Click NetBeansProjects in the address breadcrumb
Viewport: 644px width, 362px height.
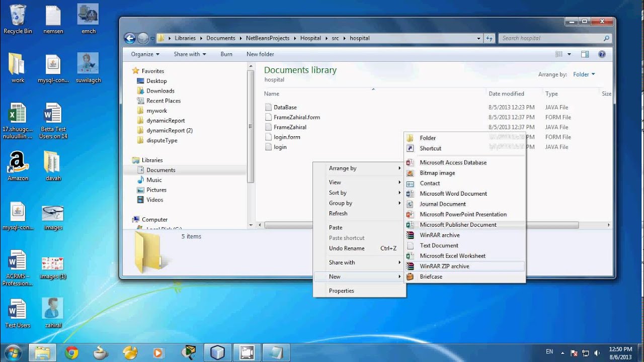coord(268,38)
